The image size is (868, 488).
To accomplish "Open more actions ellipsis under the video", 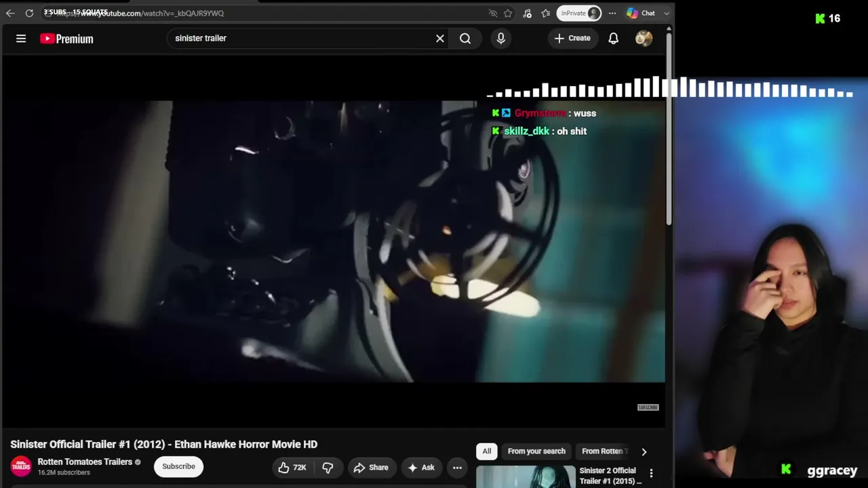I will (457, 467).
